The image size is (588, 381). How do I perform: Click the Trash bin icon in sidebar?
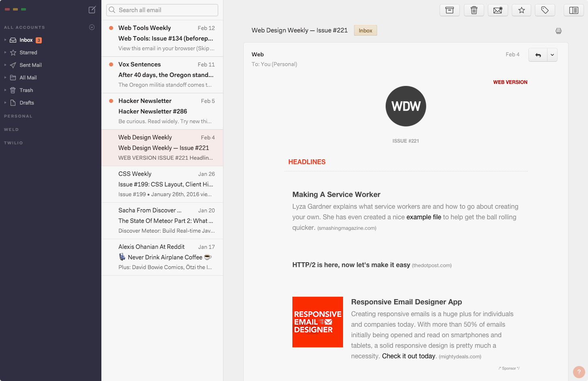[13, 90]
